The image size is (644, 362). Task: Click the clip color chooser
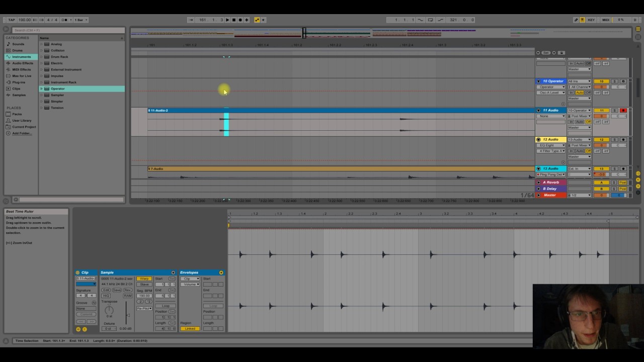86,284
